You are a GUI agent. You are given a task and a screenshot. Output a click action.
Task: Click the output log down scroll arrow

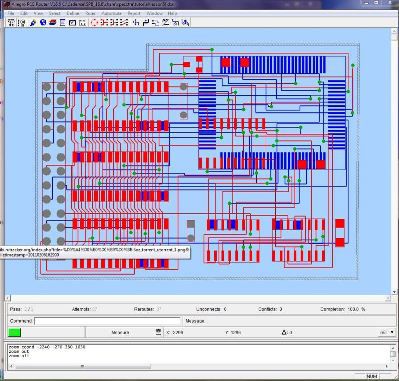[393, 361]
